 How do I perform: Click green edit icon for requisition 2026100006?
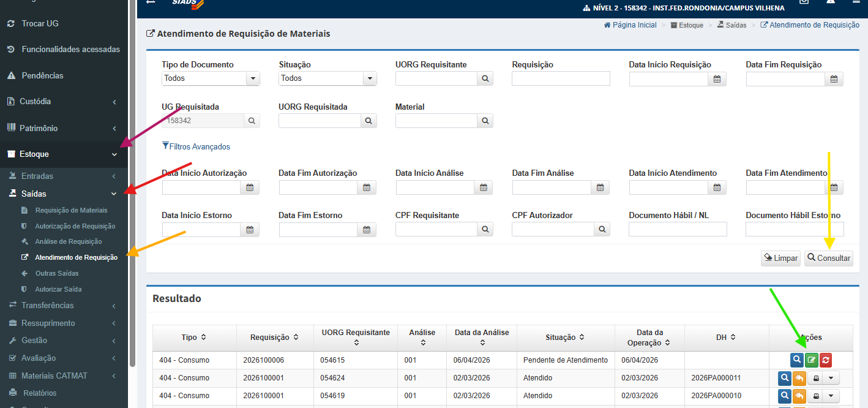pyautogui.click(x=811, y=360)
